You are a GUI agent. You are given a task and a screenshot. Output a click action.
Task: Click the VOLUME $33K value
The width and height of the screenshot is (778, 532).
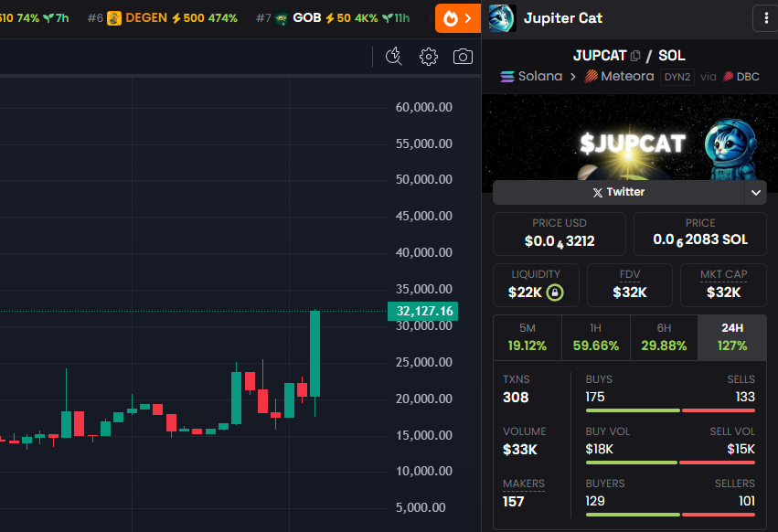[x=520, y=450]
